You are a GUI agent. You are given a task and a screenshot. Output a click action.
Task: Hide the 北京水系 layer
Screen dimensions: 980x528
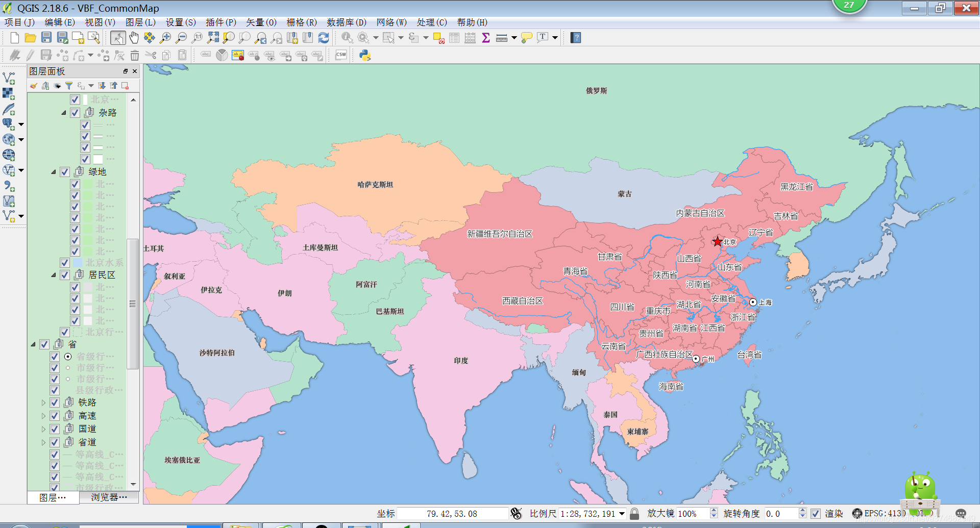point(65,263)
